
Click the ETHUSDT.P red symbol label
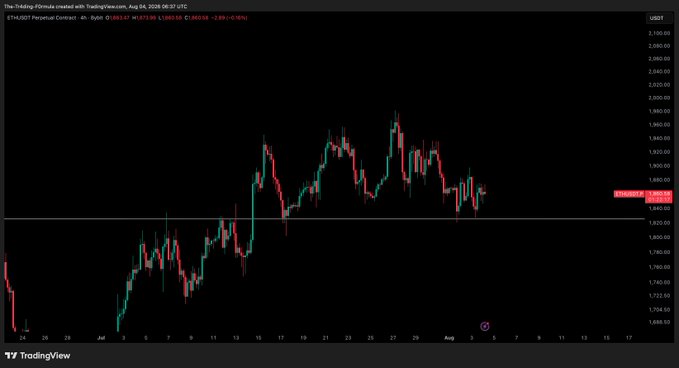(x=629, y=194)
